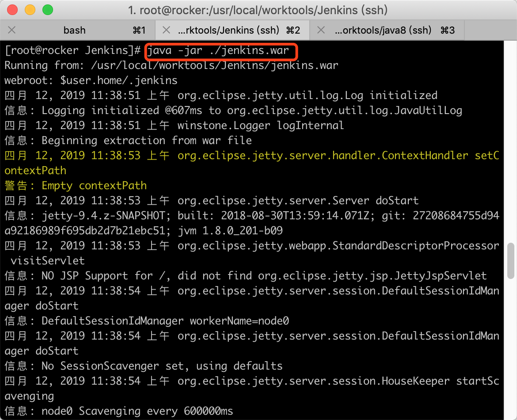Open the ...orktools/java8 (ssh) tab
The height and width of the screenshot is (420, 517).
click(x=387, y=31)
